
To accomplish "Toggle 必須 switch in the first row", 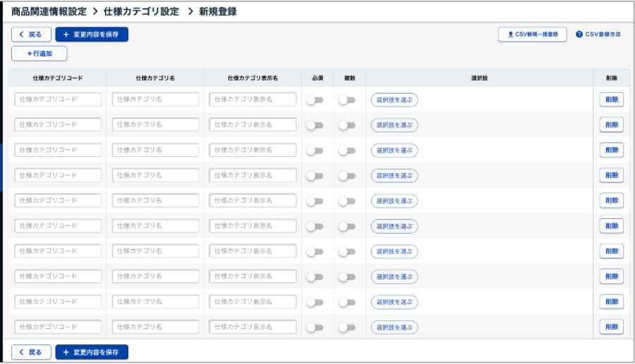I will tap(314, 100).
